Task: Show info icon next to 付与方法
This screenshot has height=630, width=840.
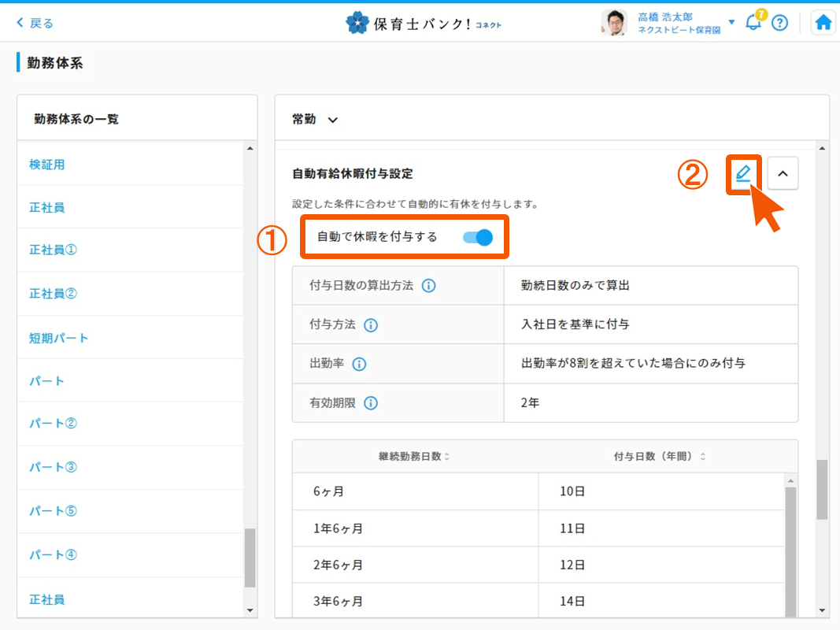Action: [371, 324]
